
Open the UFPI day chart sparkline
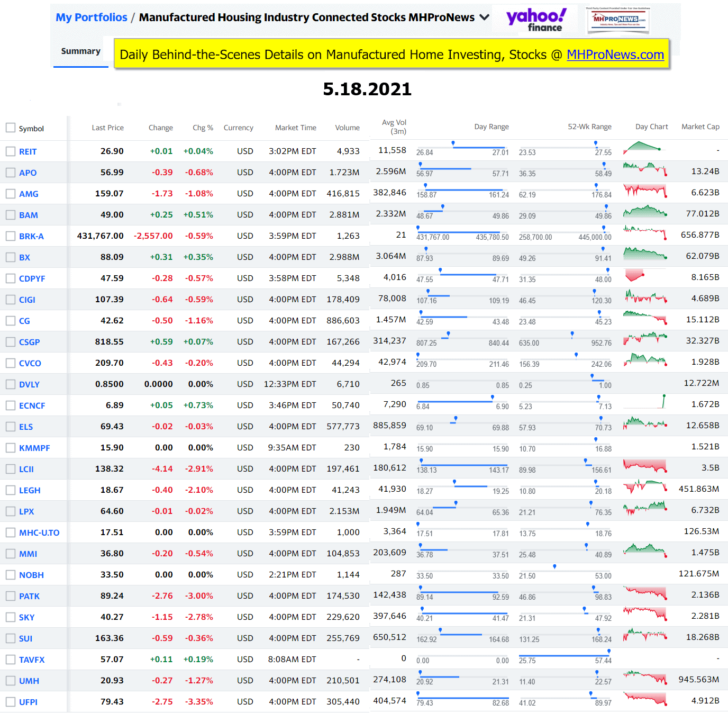coord(644,699)
